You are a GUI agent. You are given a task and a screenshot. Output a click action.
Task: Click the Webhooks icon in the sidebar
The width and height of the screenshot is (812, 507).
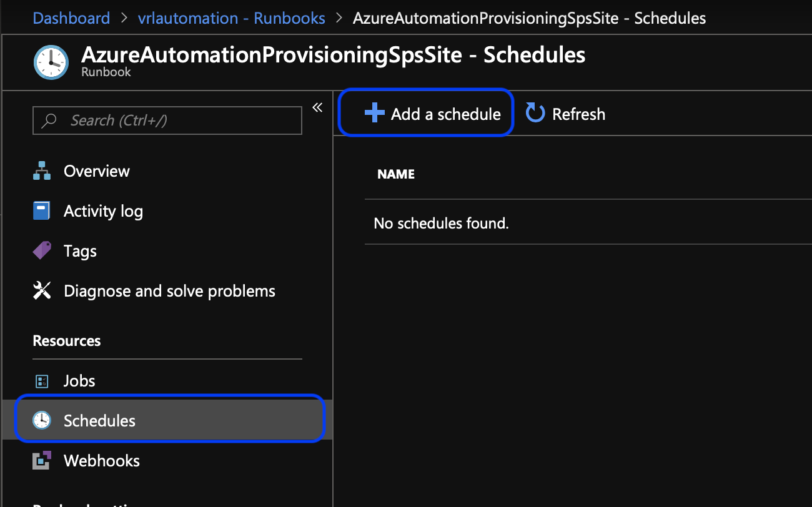coord(42,461)
